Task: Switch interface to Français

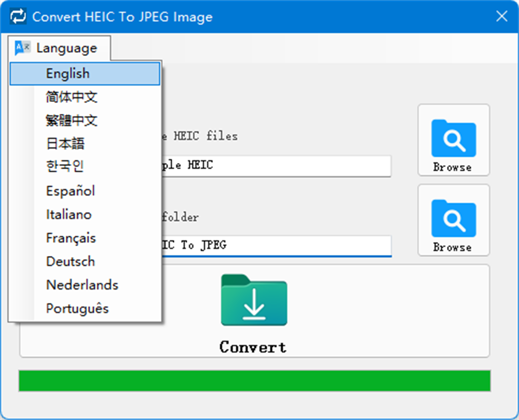Action: click(x=71, y=238)
